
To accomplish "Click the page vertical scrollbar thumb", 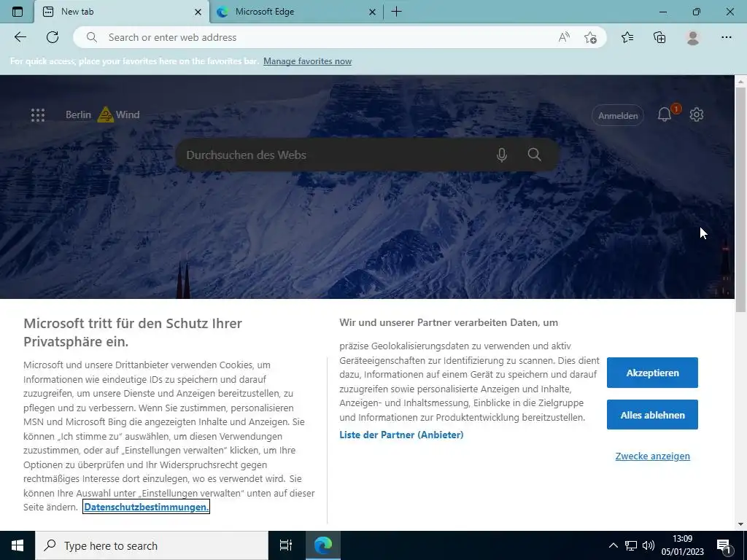I will click(x=740, y=200).
